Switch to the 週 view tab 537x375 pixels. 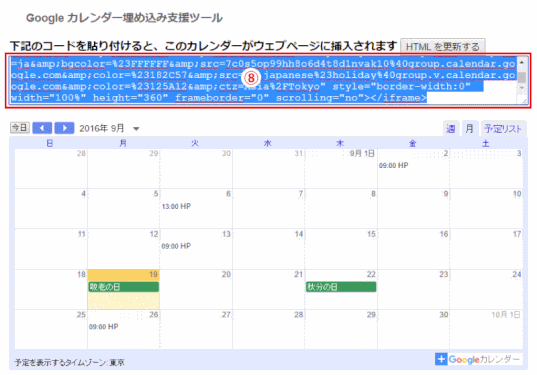tap(450, 129)
